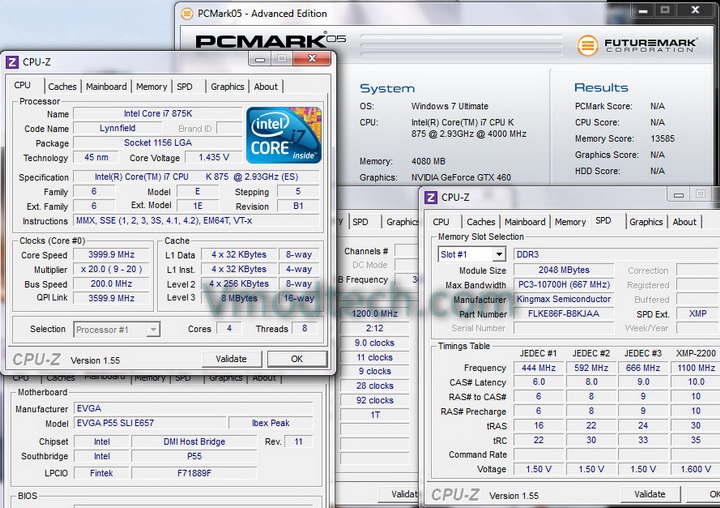Open Graphics tab in the SPD CPU-Z window

click(646, 222)
